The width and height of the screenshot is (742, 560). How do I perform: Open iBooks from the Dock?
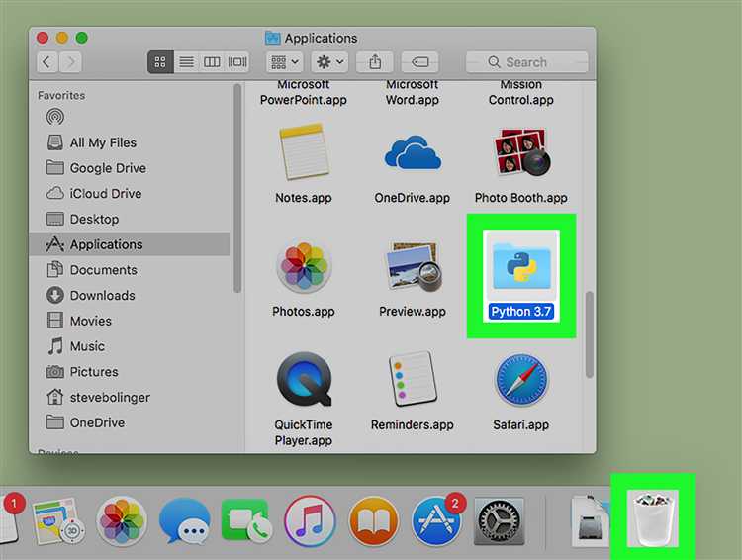[373, 521]
